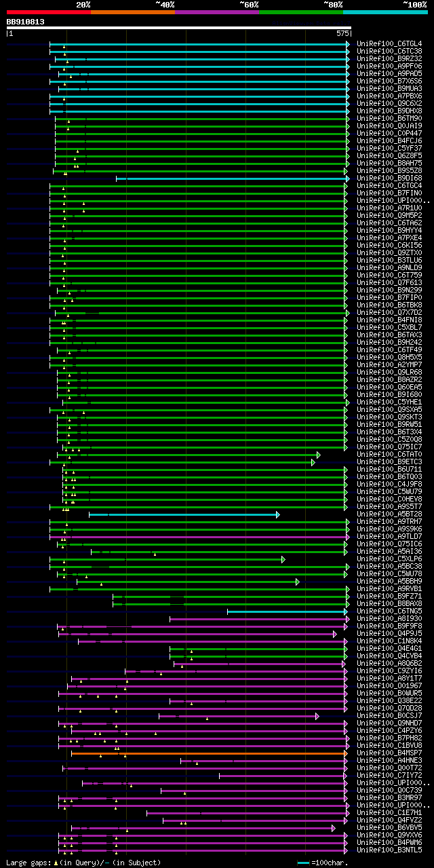434x868 pixels.
Task: Click label UniRef100_B9S5Z8
Action: point(389,171)
